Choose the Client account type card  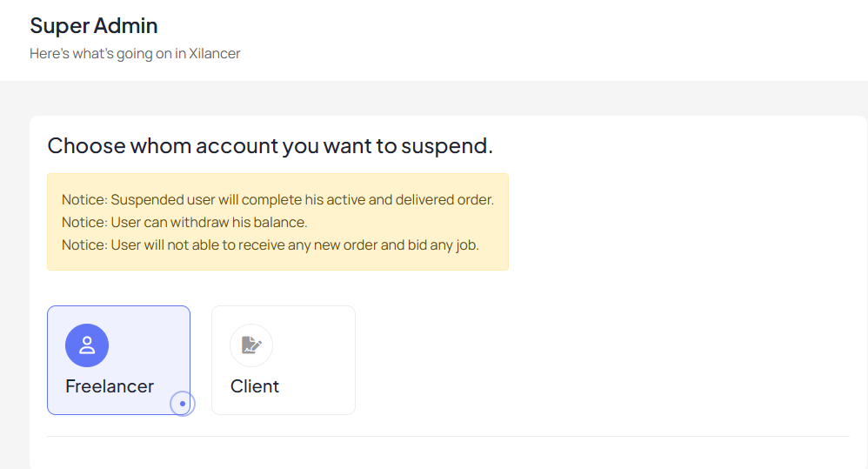284,360
